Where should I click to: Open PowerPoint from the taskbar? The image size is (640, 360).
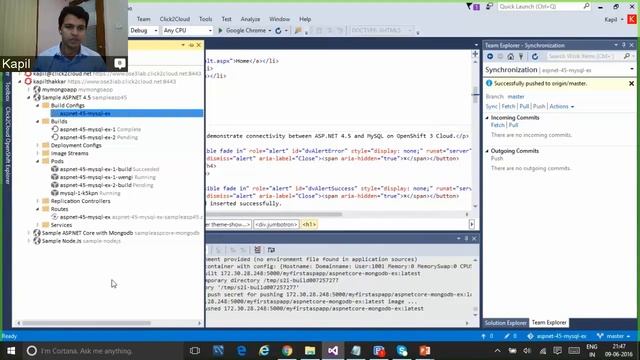(424, 351)
